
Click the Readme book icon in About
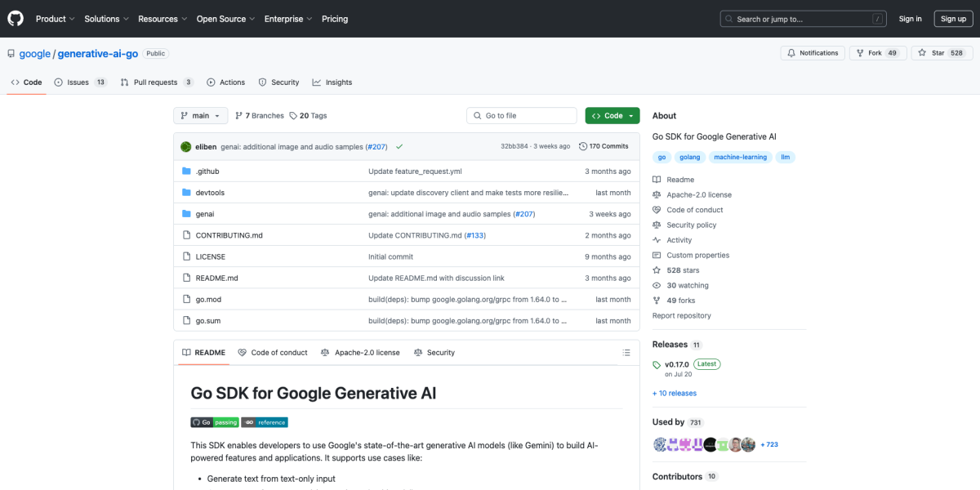656,179
